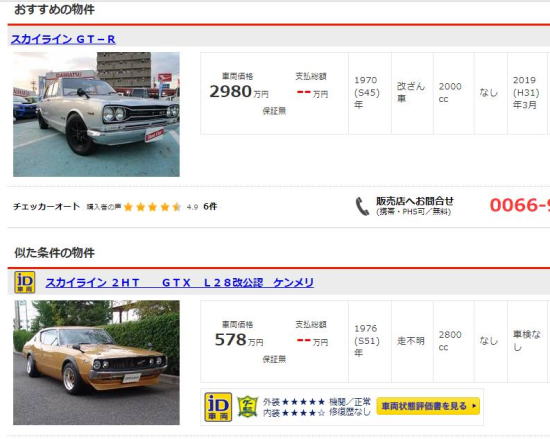
Task: Click the exterior 外装 star rating
Action: pos(294,402)
